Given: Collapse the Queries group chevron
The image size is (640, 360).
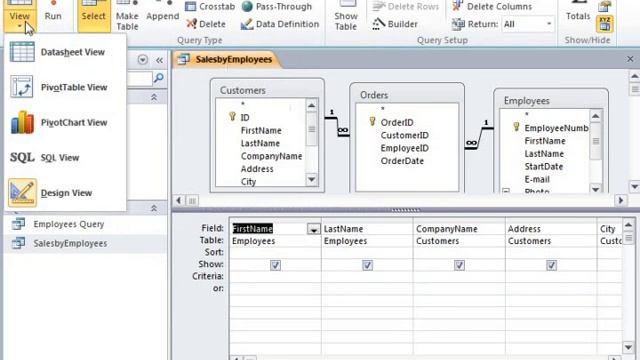Looking at the screenshot, I should point(154,208).
